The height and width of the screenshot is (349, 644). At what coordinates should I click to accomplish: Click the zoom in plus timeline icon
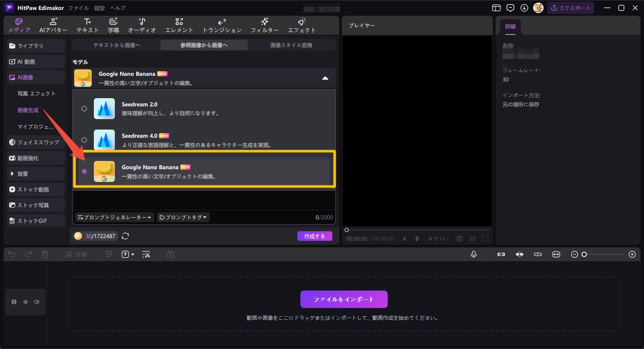click(632, 254)
